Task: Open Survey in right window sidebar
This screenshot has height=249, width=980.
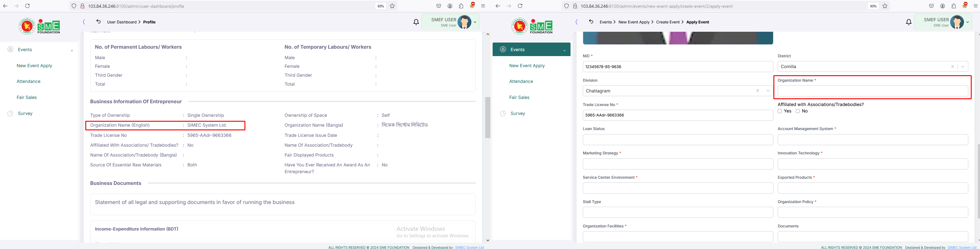Action: coord(518,113)
